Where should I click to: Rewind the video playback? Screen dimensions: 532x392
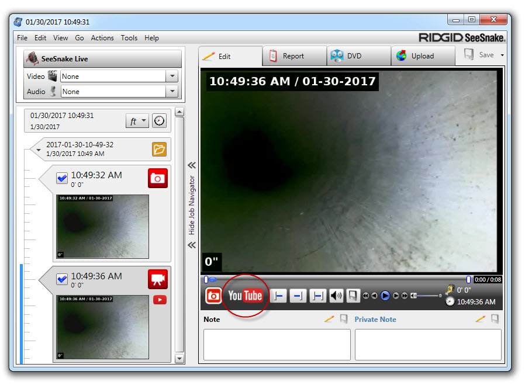[x=365, y=296]
